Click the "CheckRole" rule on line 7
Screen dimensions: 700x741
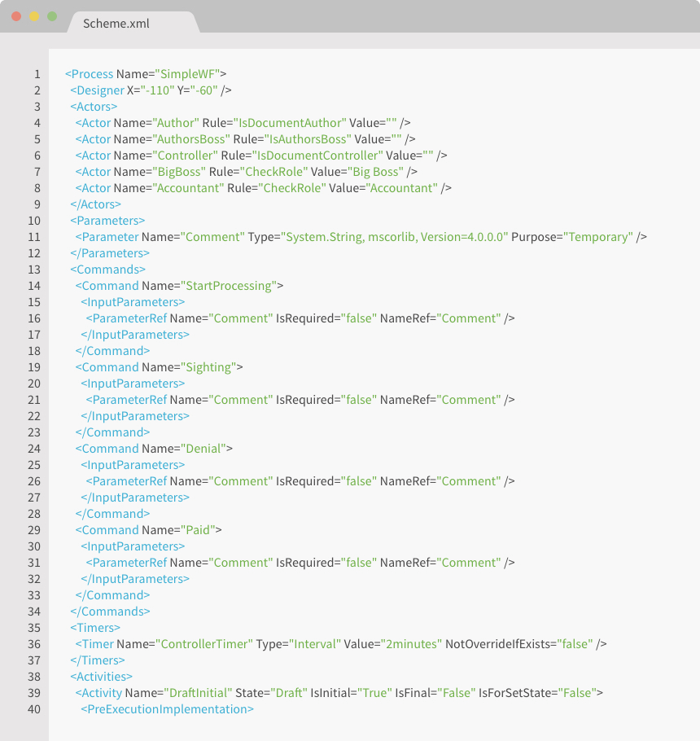point(274,172)
